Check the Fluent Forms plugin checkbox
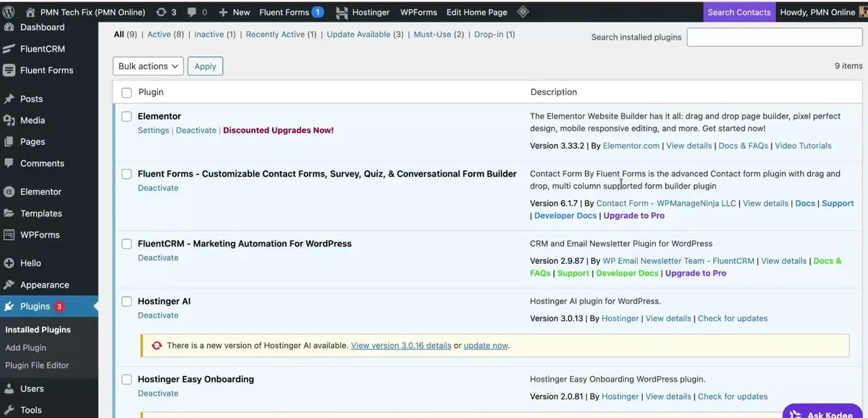 127,174
